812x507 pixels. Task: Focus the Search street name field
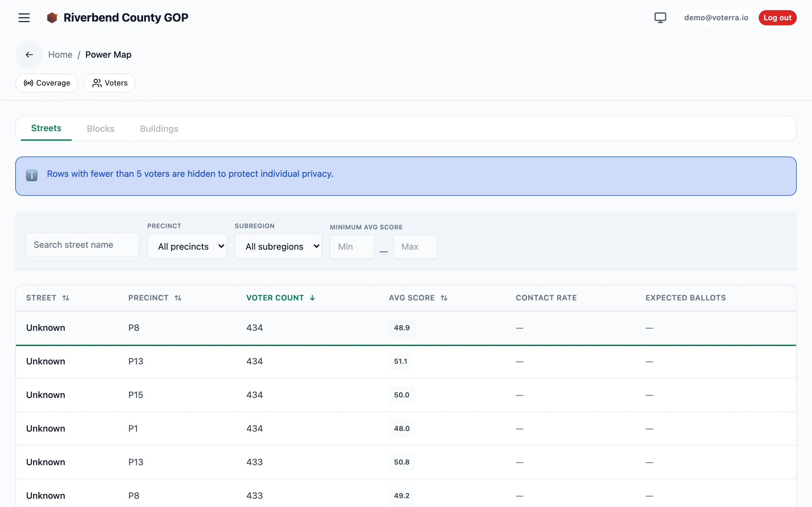(82, 245)
